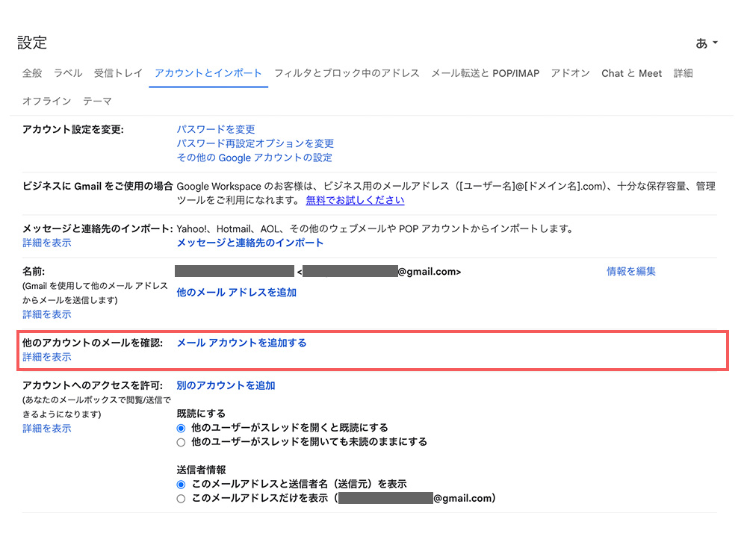Select フィルタとブロック中のアドレス tab
Screen dimensions: 747x560
[347, 73]
